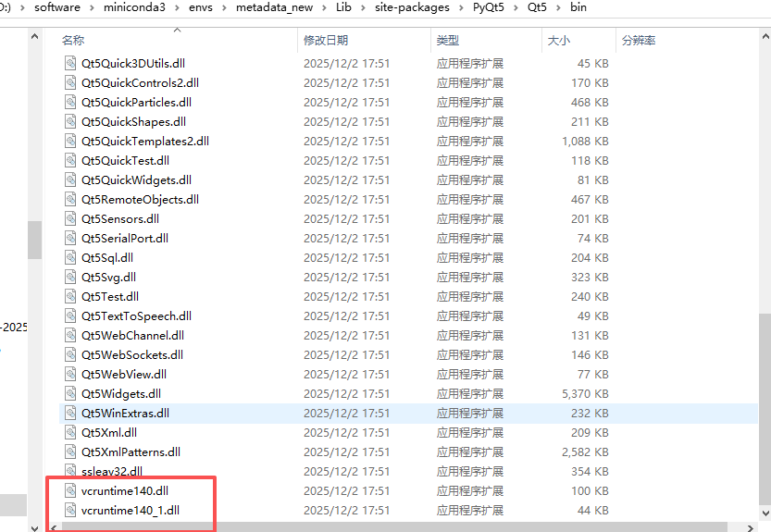Click the file list scrollbar up arrow
This screenshot has height=532, width=771.
coord(765,36)
